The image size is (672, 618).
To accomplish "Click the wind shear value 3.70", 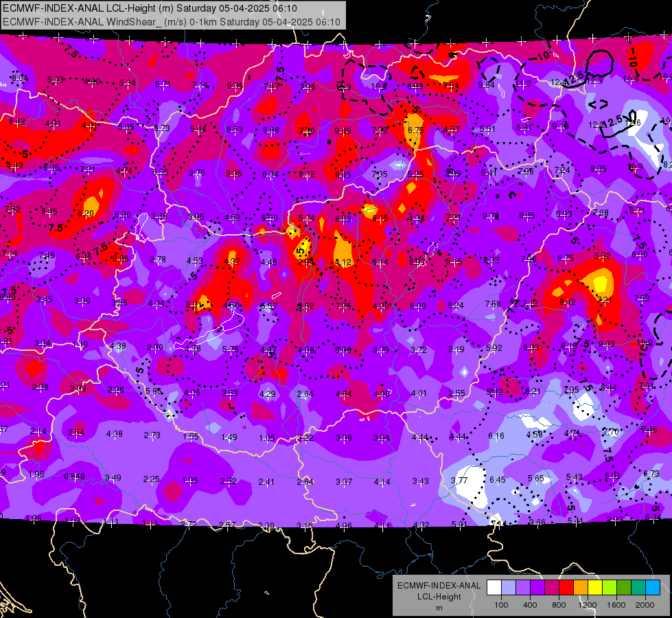I will [197, 173].
